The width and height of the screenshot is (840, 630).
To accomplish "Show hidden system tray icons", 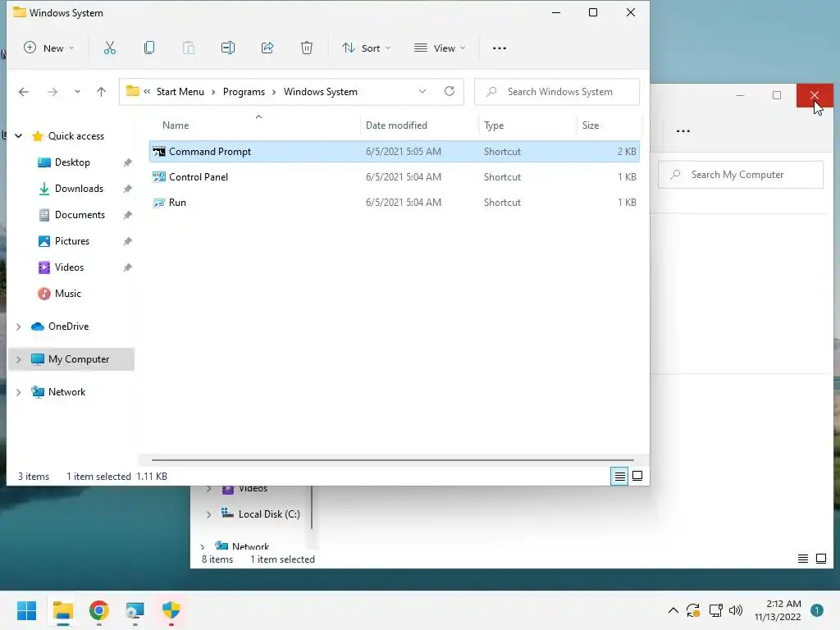I will (673, 610).
